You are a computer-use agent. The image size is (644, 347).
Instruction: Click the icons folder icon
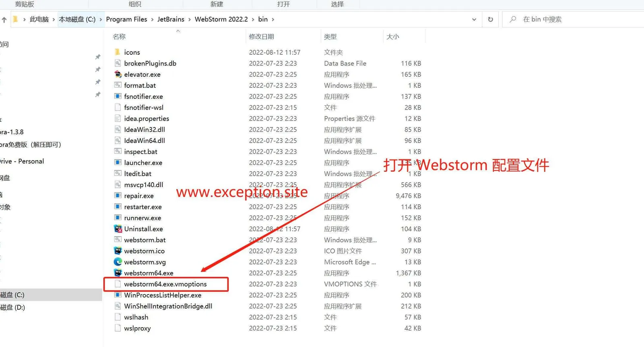(118, 52)
